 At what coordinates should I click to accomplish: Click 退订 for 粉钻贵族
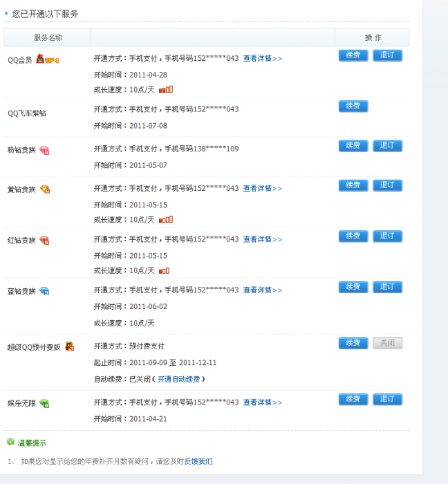388,146
